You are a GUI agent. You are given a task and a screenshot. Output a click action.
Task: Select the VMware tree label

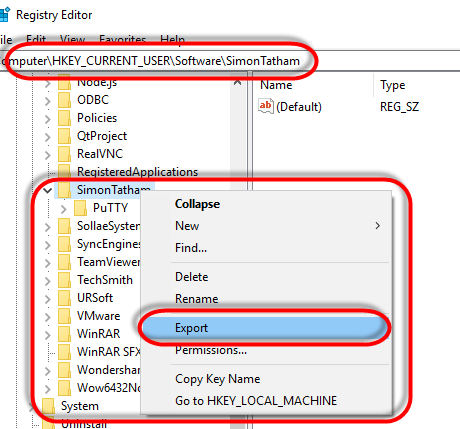click(x=98, y=316)
